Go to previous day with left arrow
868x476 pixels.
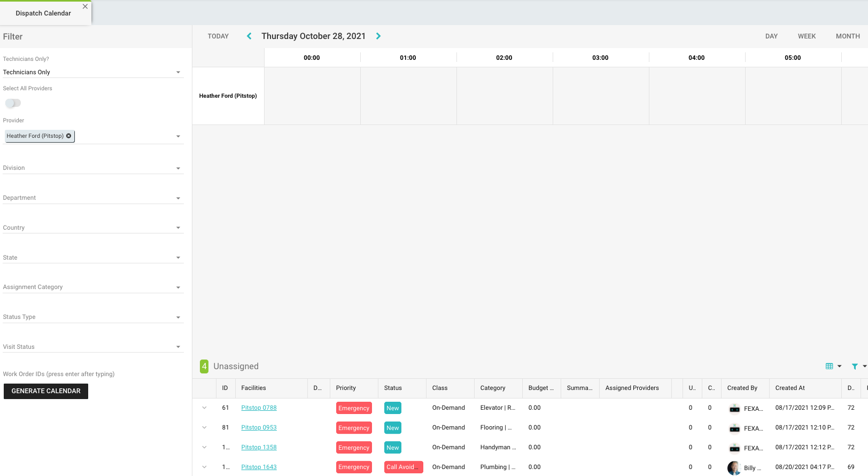(x=249, y=36)
